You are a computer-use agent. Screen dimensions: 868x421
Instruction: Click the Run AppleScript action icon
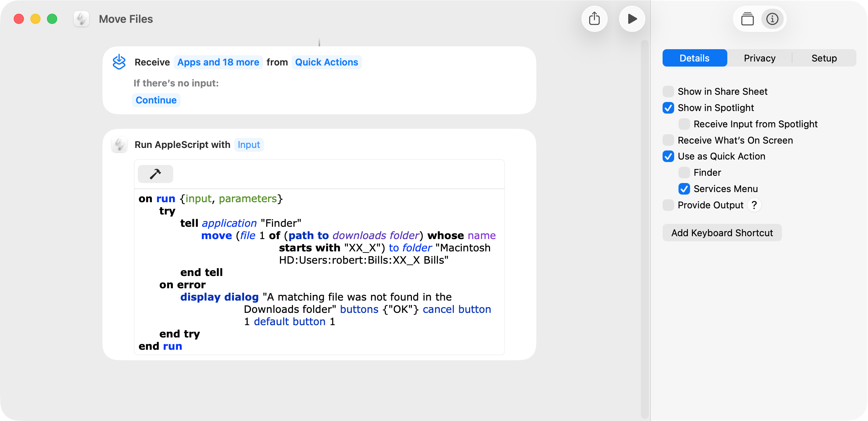119,145
